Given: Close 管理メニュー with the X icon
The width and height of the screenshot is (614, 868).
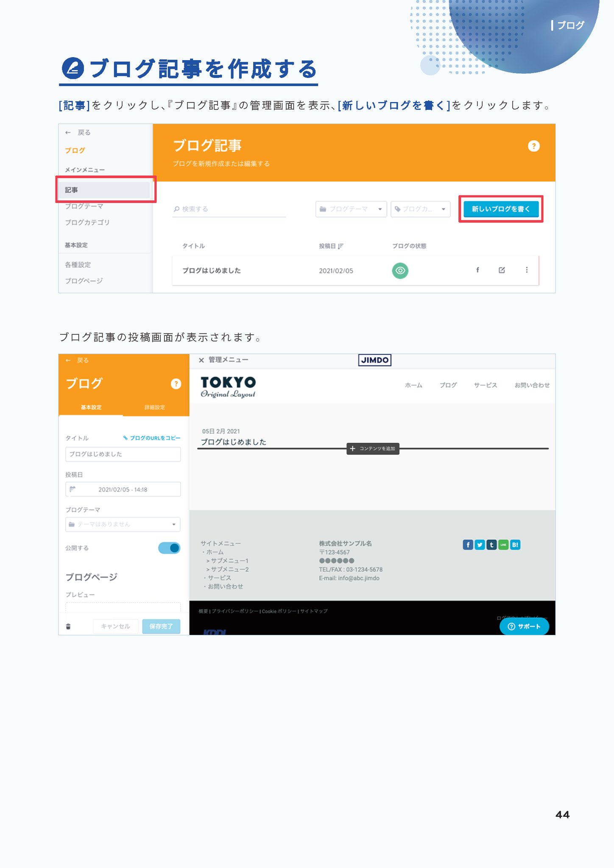Looking at the screenshot, I should point(201,360).
